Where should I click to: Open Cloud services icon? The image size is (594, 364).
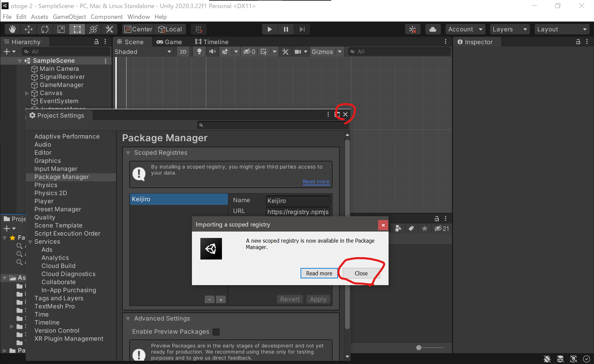click(x=433, y=29)
